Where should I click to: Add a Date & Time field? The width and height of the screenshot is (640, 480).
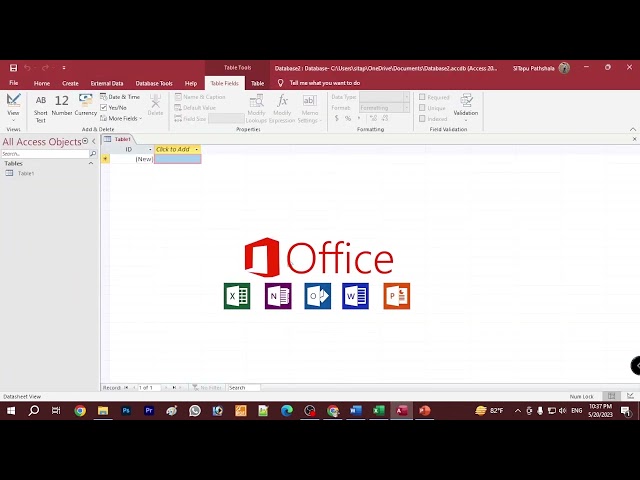(x=120, y=97)
